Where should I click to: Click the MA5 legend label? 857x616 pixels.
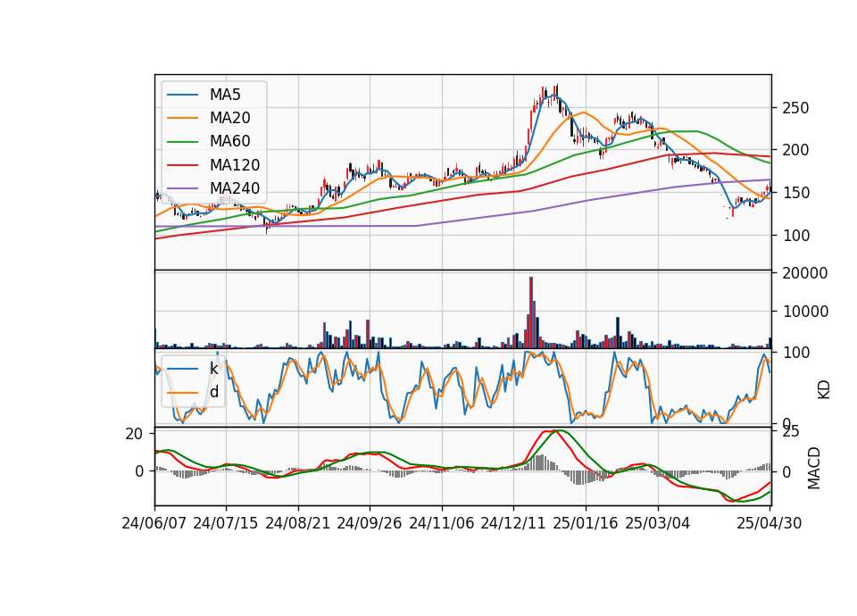[x=225, y=95]
